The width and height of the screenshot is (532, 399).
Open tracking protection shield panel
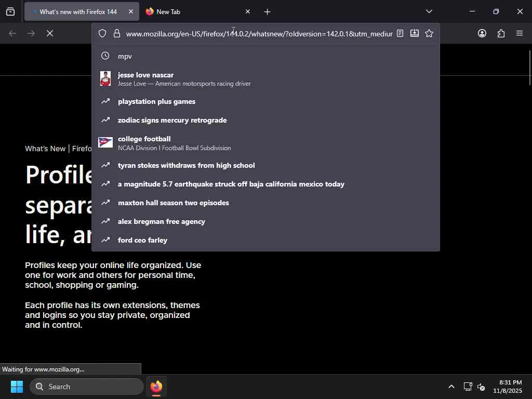coord(102,33)
